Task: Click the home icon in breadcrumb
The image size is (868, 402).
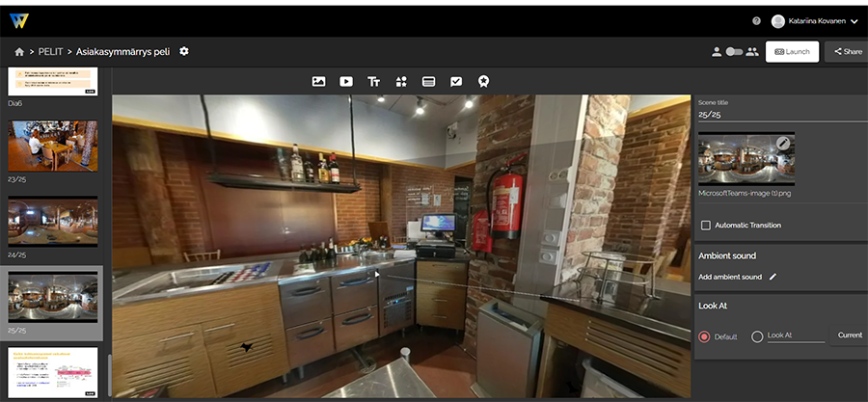Action: click(19, 52)
